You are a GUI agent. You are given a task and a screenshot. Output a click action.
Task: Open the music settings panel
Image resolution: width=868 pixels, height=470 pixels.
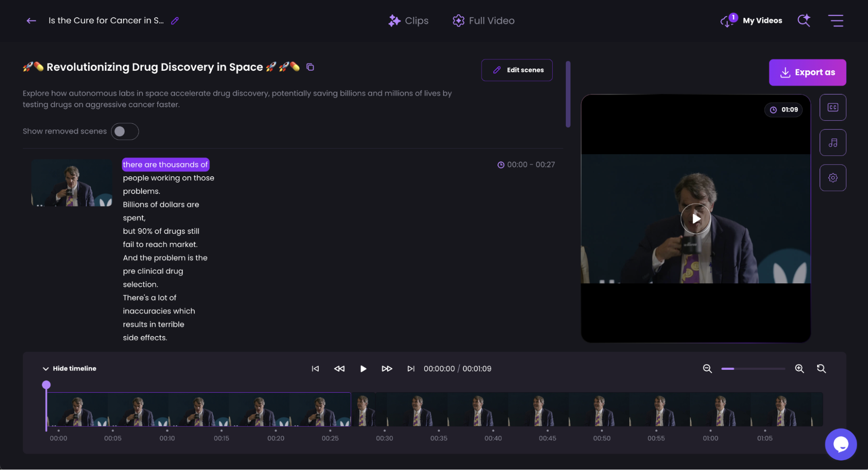click(x=832, y=142)
